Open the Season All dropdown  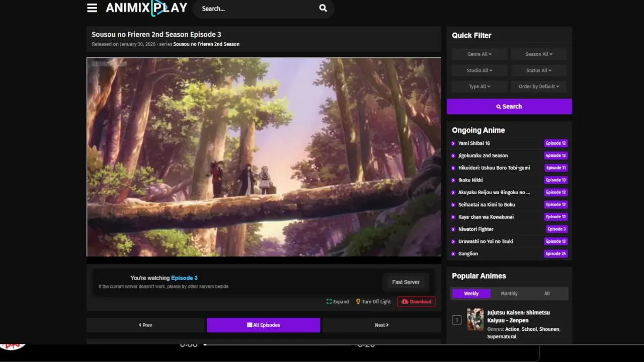[x=539, y=54]
